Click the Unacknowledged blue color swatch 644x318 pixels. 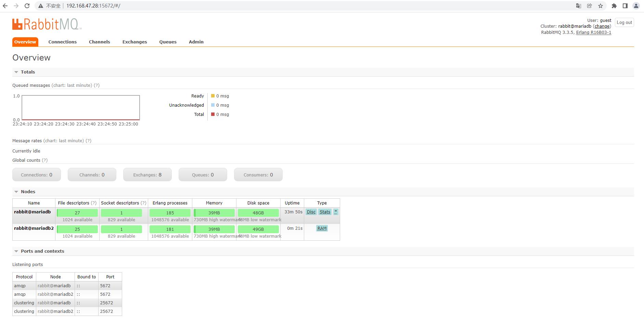click(213, 105)
